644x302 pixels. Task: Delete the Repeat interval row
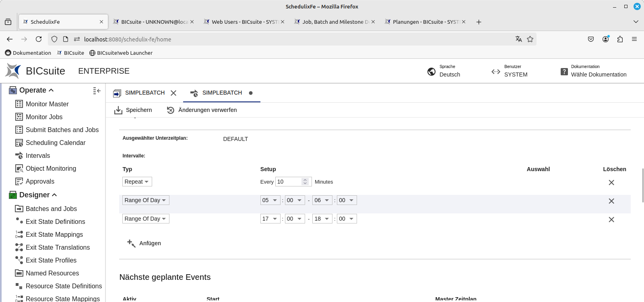click(611, 182)
